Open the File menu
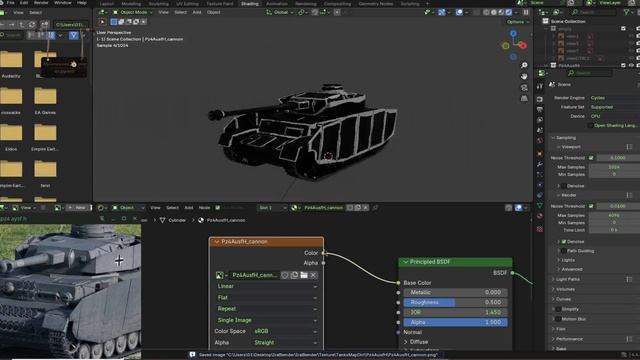640x360 pixels. [11, 2]
